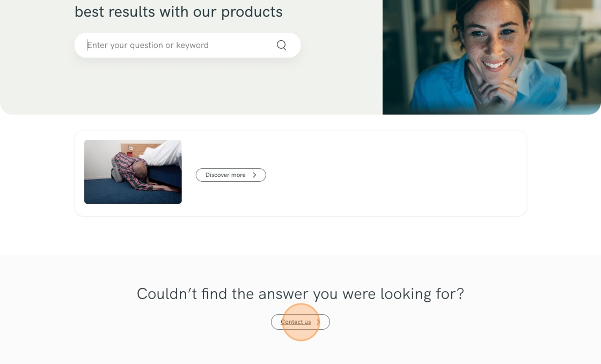Screen dimensions: 601x364
Task: Click the arrow inside Discover more
Action: pyautogui.click(x=254, y=175)
